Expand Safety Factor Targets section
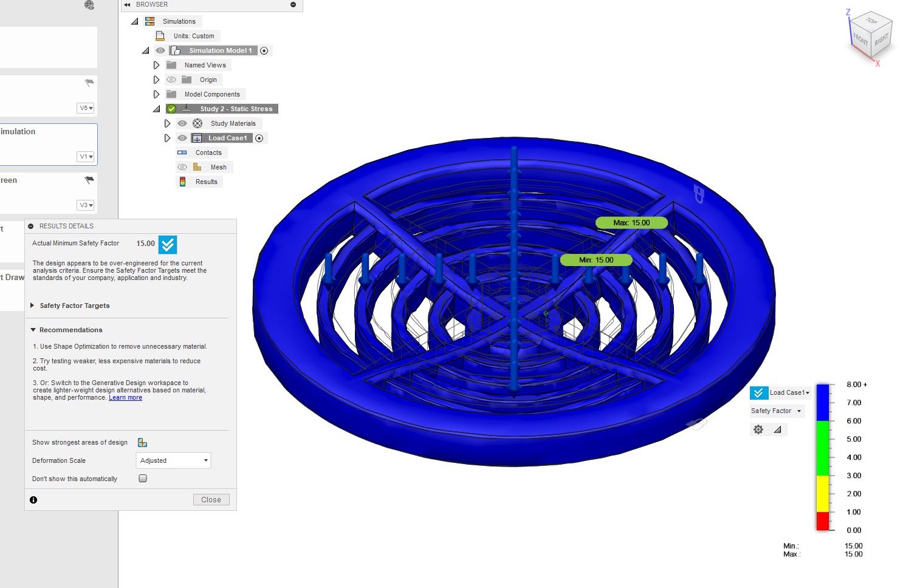 [x=32, y=306]
